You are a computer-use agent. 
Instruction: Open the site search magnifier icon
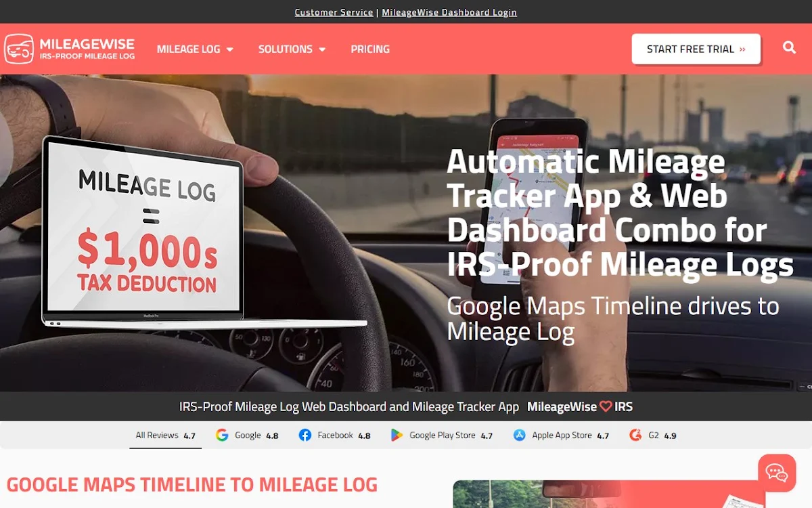pyautogui.click(x=789, y=47)
